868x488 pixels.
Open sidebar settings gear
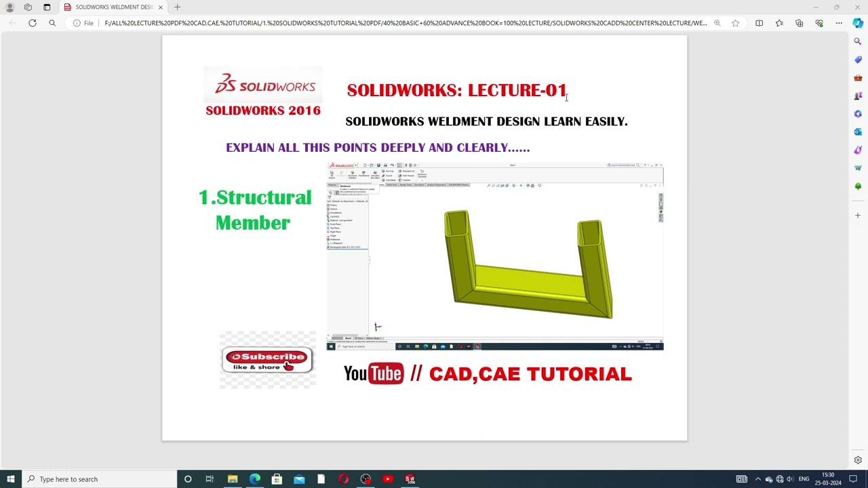(858, 460)
